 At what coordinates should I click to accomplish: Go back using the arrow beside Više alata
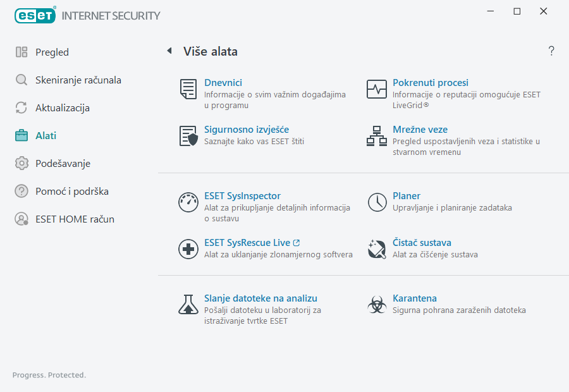[x=169, y=51]
